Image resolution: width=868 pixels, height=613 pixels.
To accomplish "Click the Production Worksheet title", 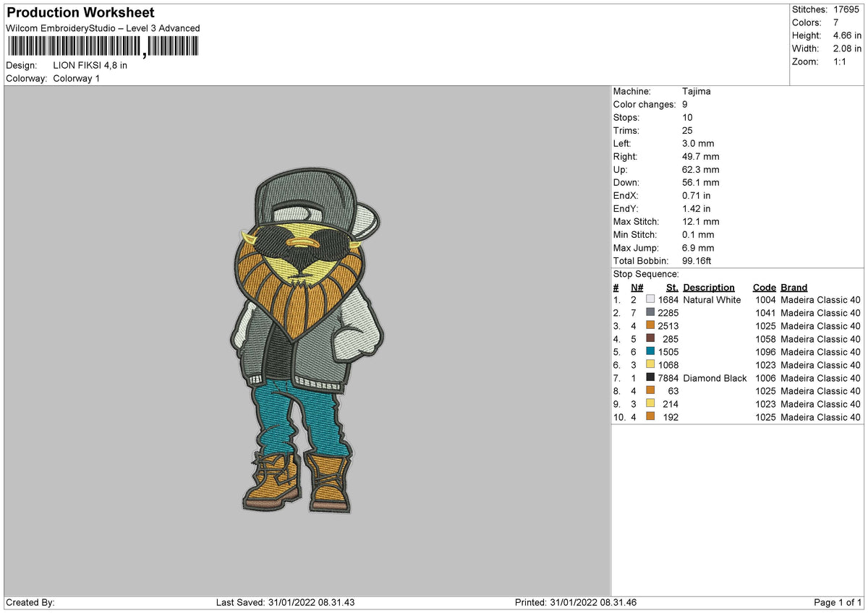I will click(80, 13).
